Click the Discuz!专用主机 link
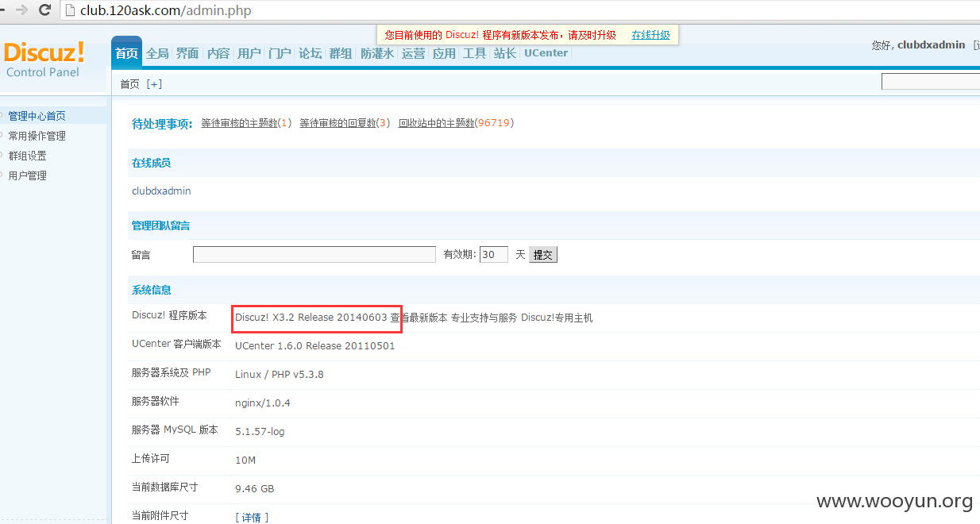 [x=557, y=318]
